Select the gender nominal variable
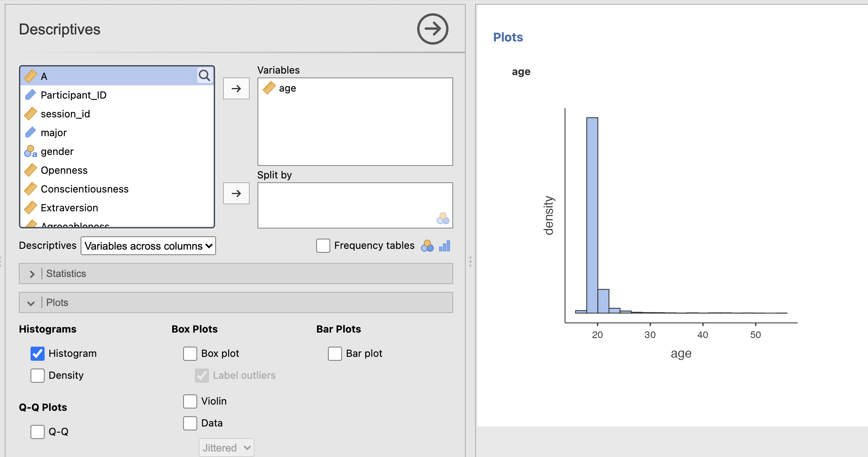 (x=117, y=151)
